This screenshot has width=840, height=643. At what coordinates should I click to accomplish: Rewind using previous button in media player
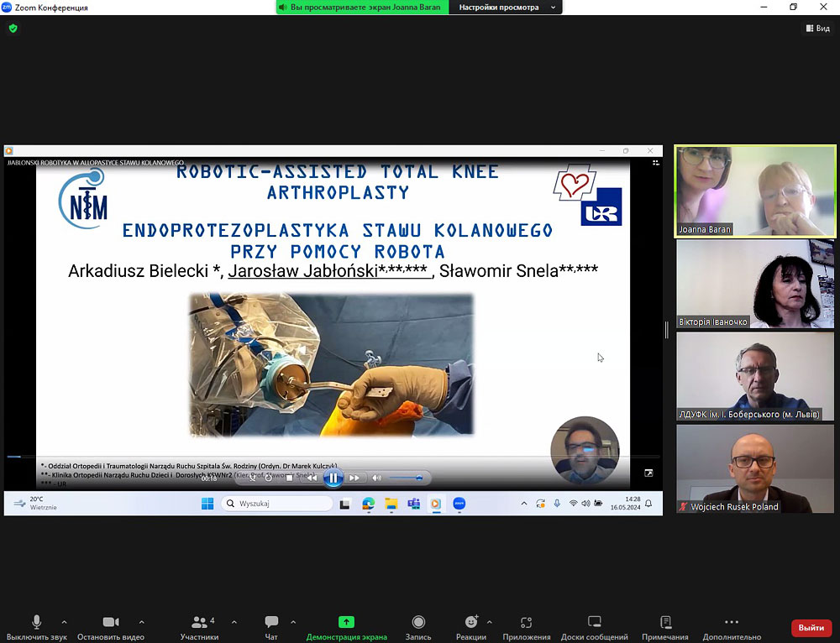point(312,478)
